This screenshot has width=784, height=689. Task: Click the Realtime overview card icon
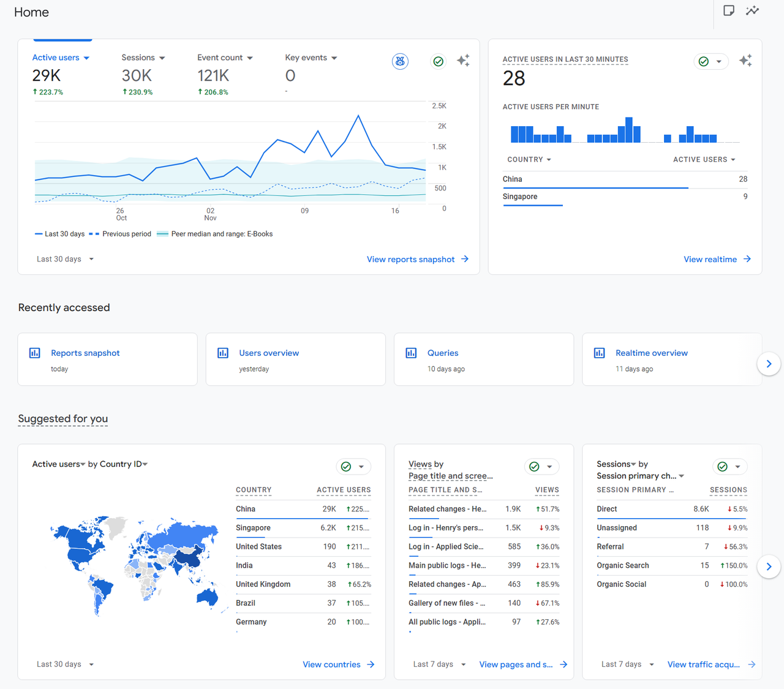598,353
